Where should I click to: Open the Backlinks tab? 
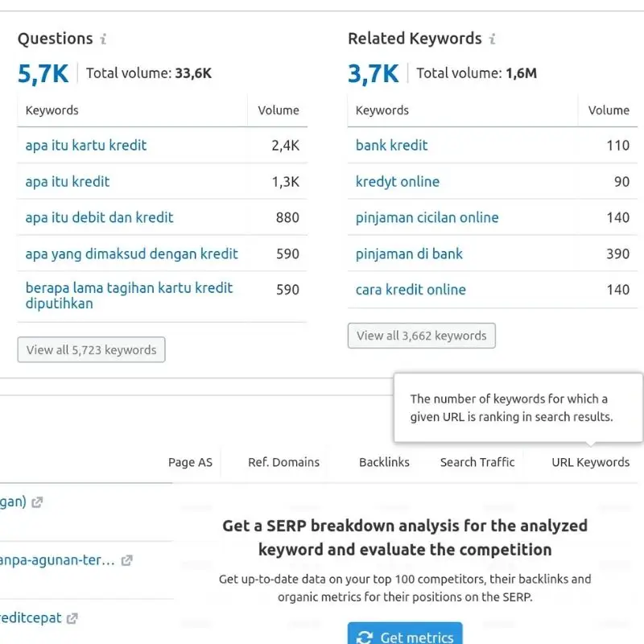[384, 462]
